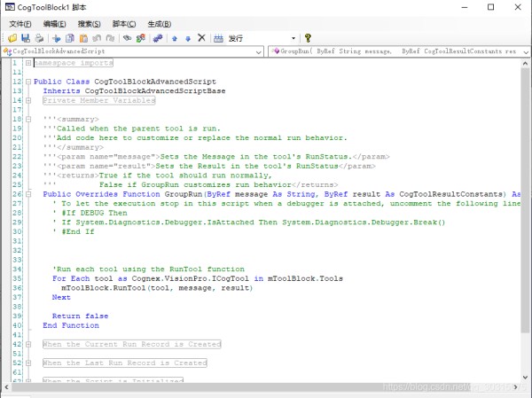Click the collapsed 'Private Member Variables' box
Screen dimensions: 532x398
coord(99,100)
